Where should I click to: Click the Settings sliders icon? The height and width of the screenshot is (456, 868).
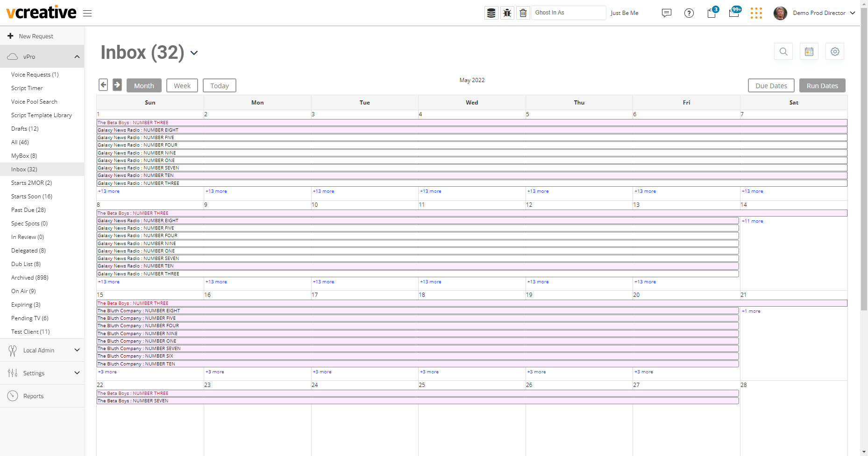tap(13, 373)
